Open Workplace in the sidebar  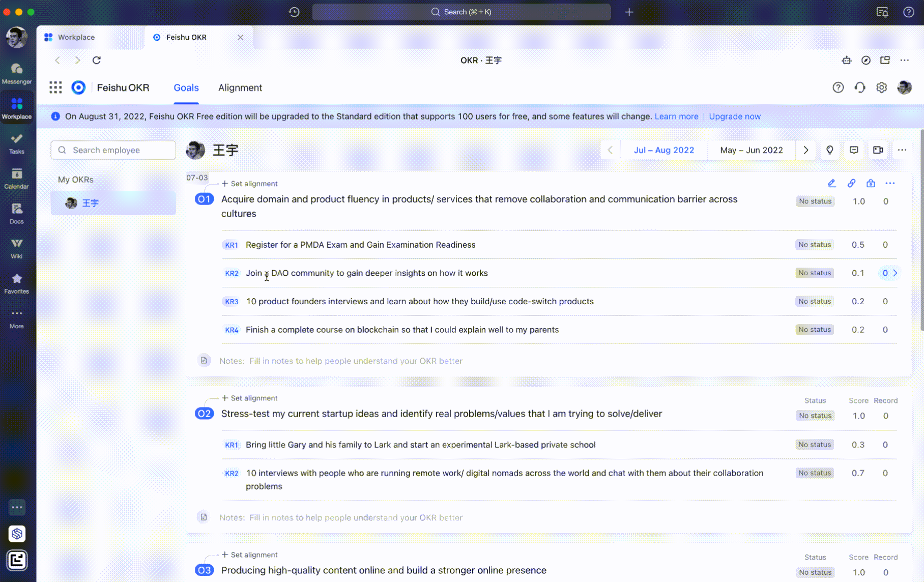(x=16, y=108)
